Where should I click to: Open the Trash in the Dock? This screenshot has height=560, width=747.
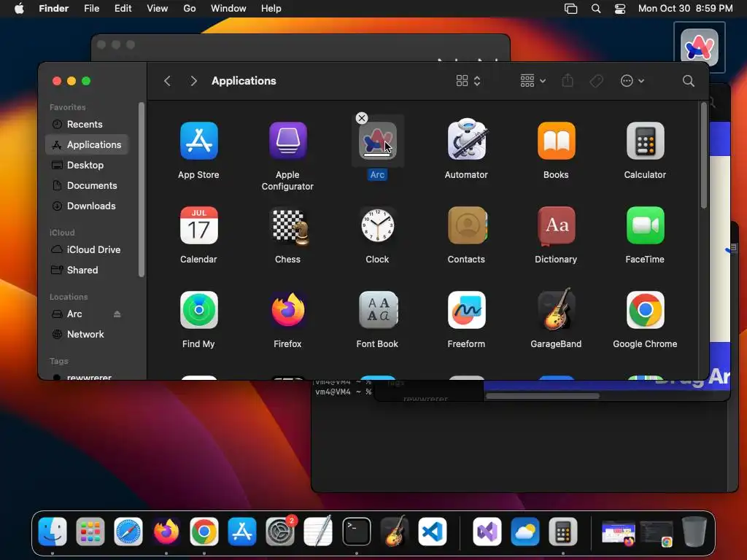point(694,532)
